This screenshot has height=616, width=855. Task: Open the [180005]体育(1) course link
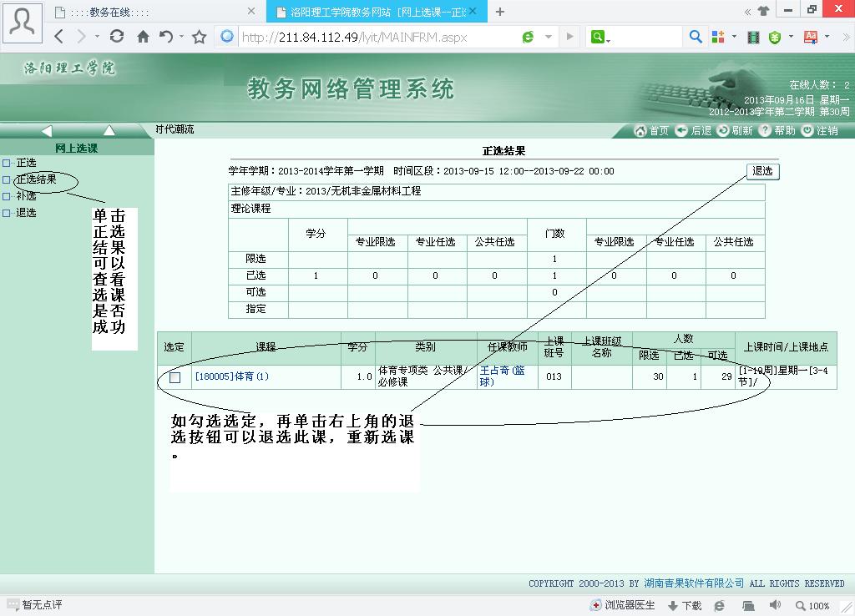click(x=232, y=376)
